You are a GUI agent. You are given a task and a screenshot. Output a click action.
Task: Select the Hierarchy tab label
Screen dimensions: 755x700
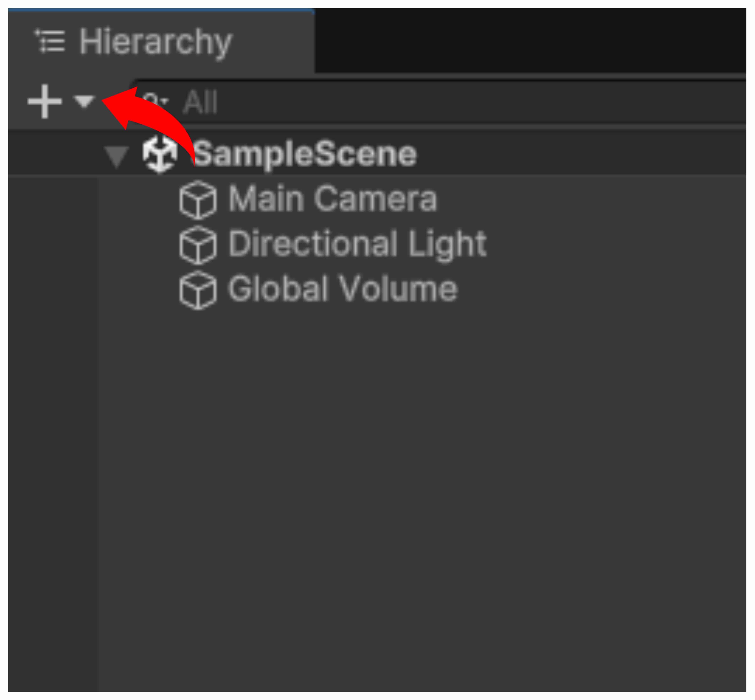tap(155, 42)
